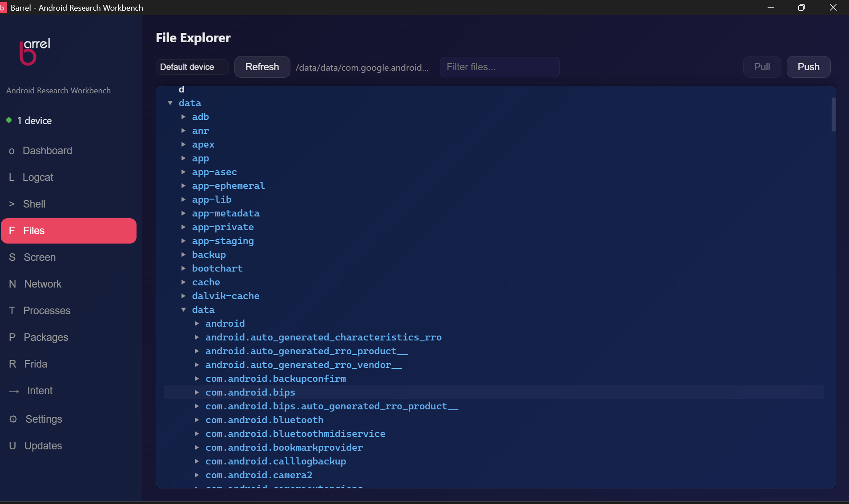Go to the Shell section

click(68, 204)
